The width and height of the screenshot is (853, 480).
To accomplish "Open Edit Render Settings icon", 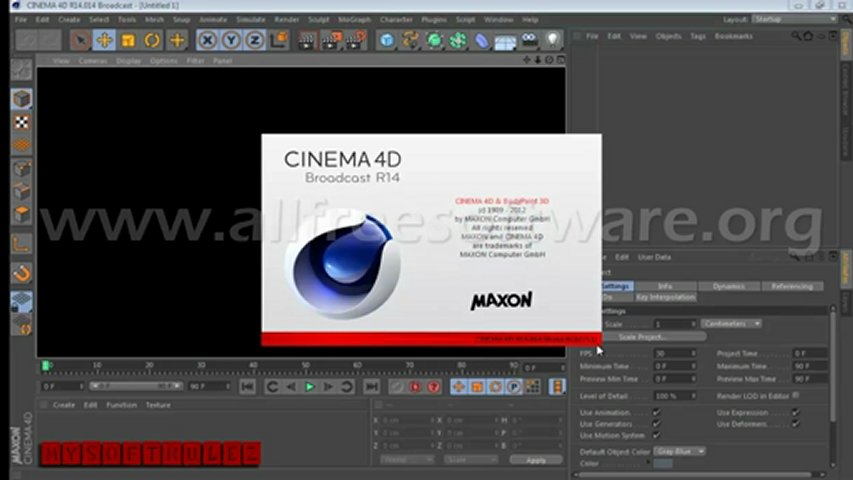I will (x=356, y=41).
